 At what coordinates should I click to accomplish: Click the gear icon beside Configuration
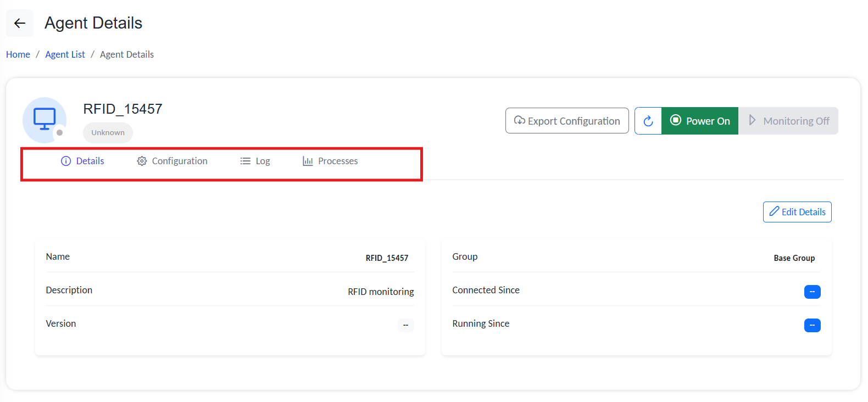(142, 161)
